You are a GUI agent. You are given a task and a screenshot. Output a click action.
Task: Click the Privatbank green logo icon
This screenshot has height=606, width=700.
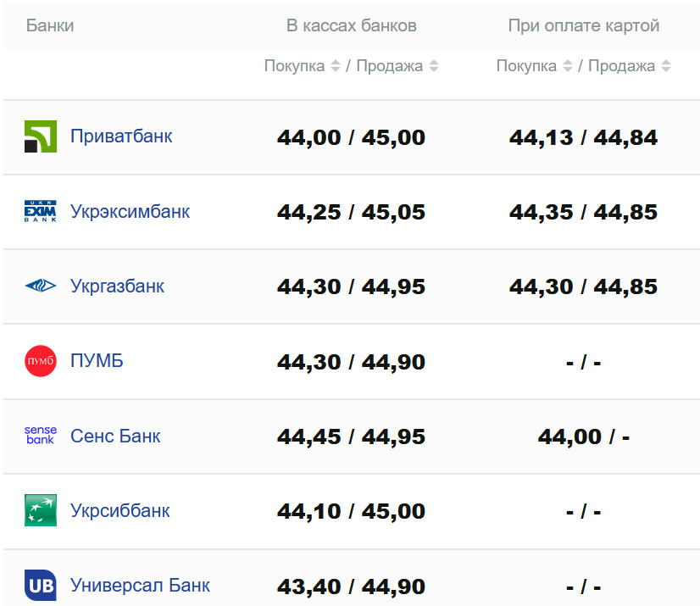[x=41, y=136]
